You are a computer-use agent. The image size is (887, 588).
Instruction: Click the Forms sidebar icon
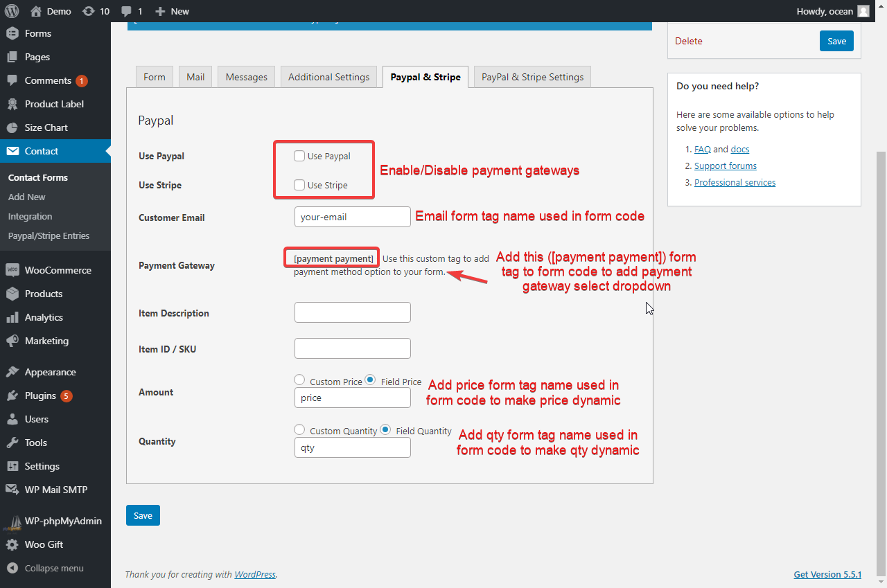tap(12, 33)
